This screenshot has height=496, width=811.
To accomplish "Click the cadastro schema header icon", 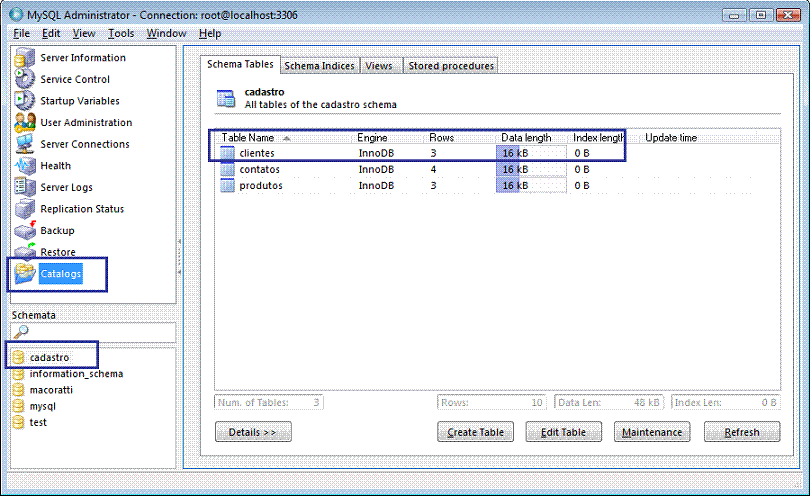I will pos(226,98).
